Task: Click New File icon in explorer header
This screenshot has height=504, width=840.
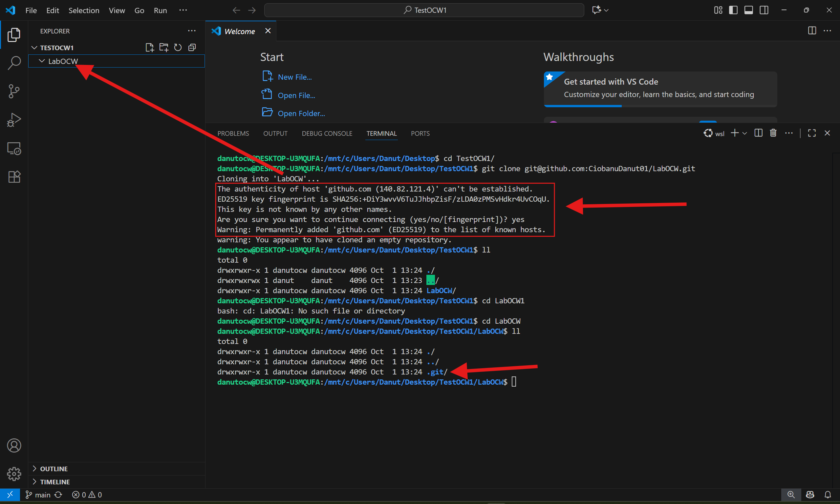Action: (149, 48)
